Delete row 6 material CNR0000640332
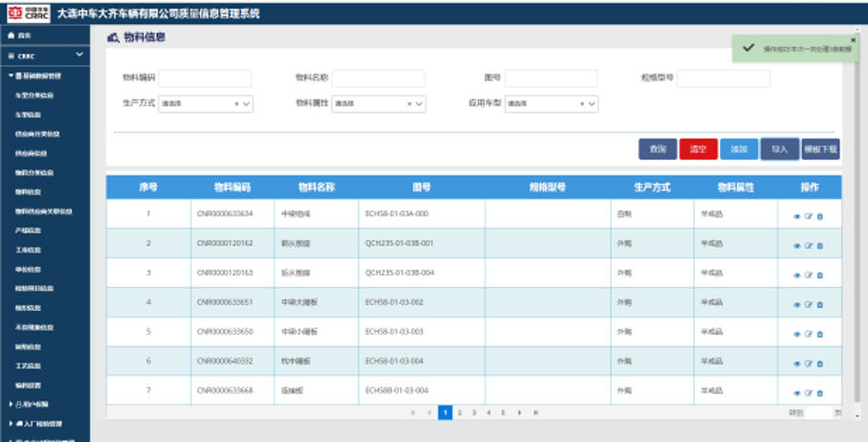Image resolution: width=868 pixels, height=442 pixels. coord(820,364)
